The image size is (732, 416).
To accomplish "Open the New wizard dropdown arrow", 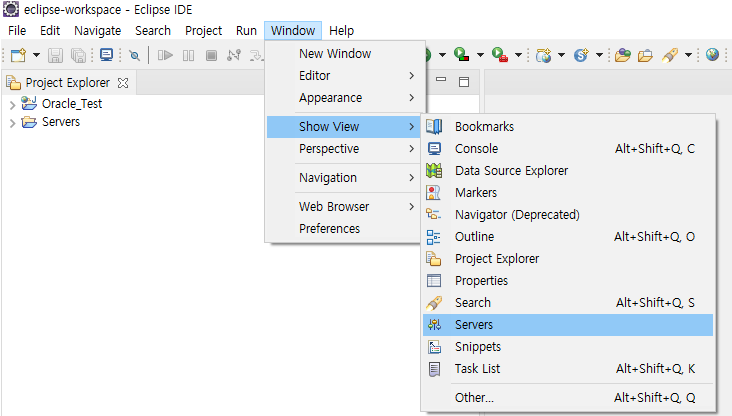I will pyautogui.click(x=36, y=56).
